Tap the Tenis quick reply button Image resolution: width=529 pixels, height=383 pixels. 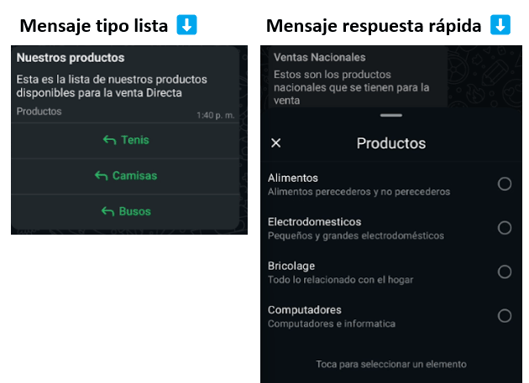click(x=126, y=140)
